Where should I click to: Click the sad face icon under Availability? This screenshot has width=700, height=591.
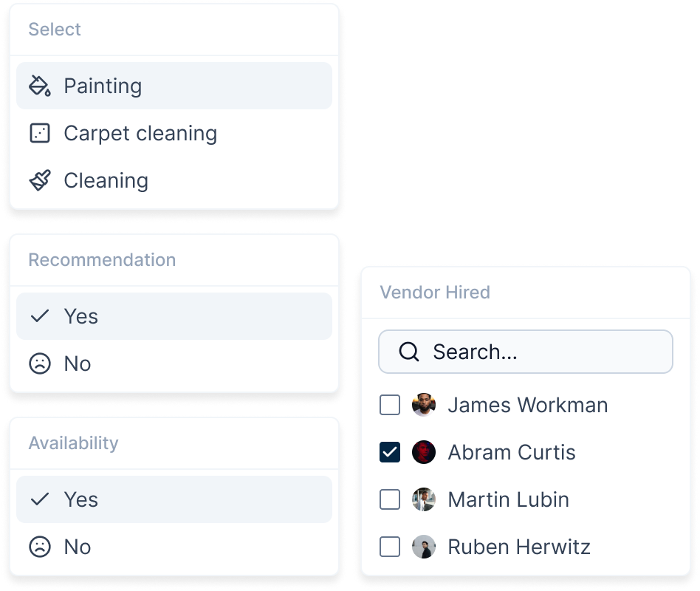(x=39, y=547)
